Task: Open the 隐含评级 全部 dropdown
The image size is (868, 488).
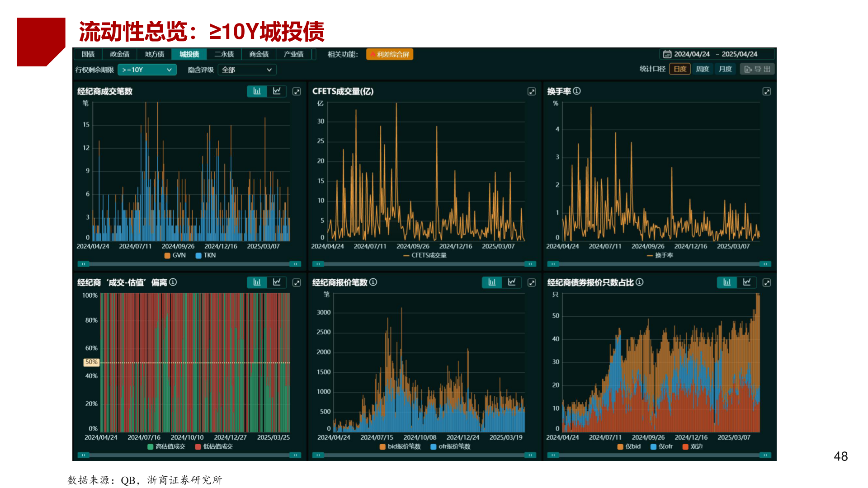Action: [x=247, y=70]
